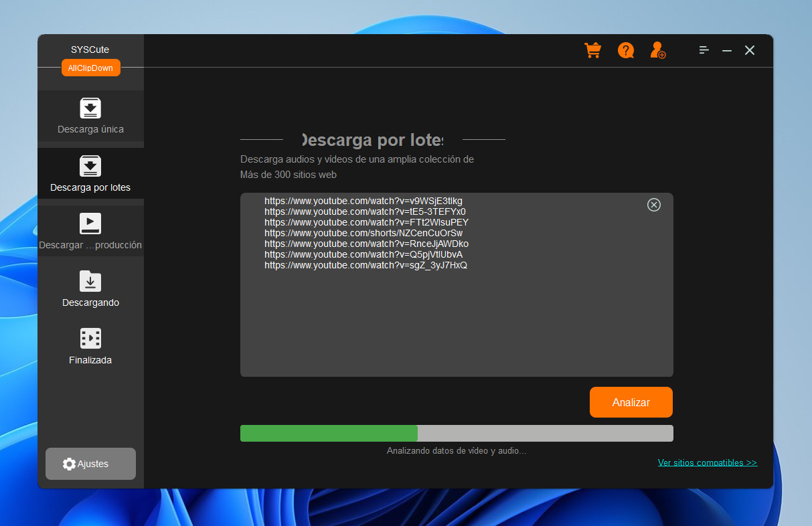This screenshot has height=526, width=812.
Task: Click the orange shopping cart icon
Action: (592, 50)
